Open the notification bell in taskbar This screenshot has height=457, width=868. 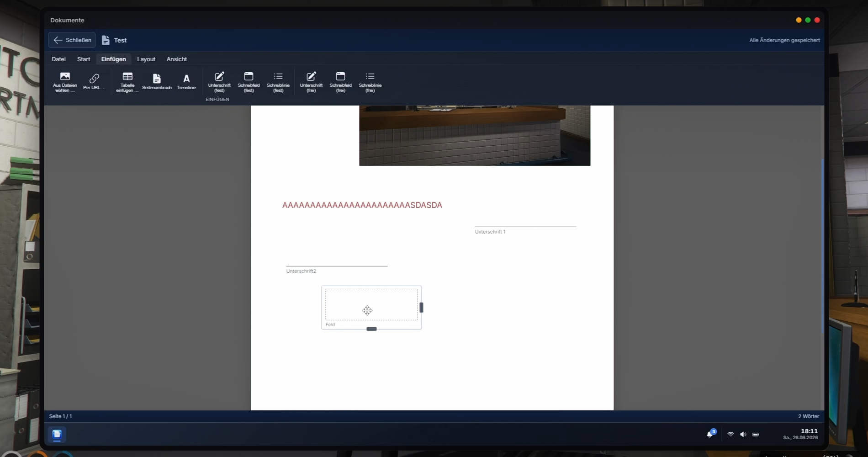pos(710,434)
